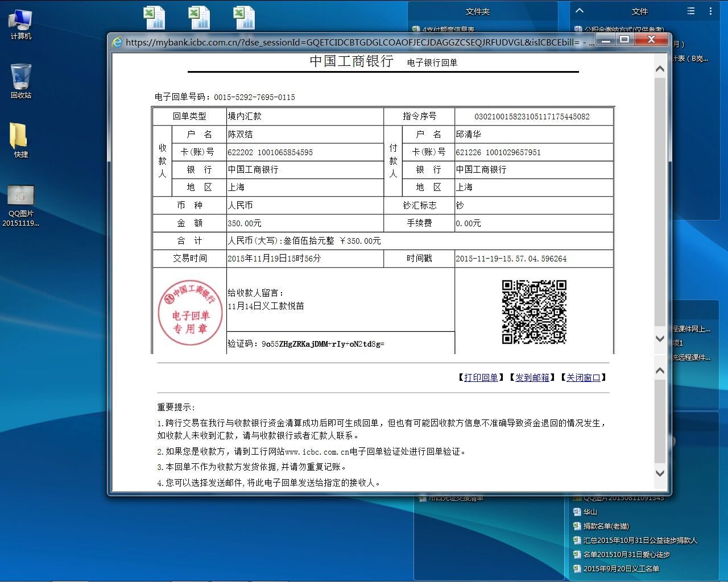Switch the 文件 panel to list view
728x582 pixels.
(x=691, y=11)
